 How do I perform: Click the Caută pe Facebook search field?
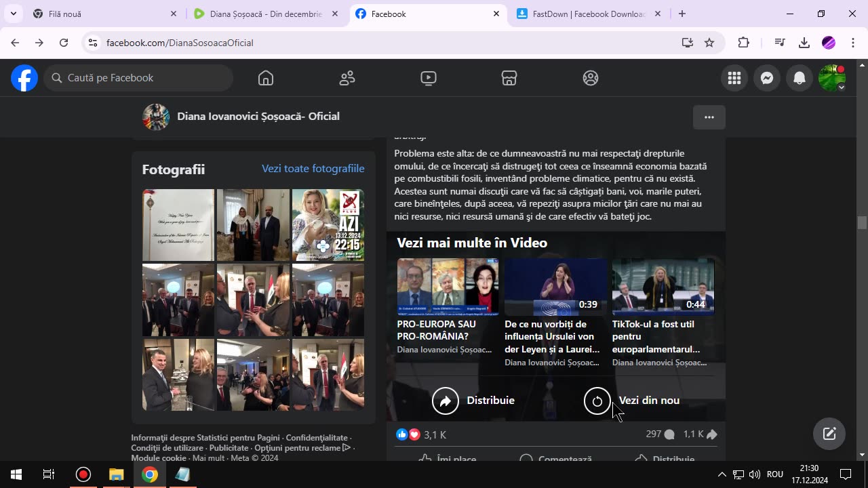pyautogui.click(x=139, y=78)
